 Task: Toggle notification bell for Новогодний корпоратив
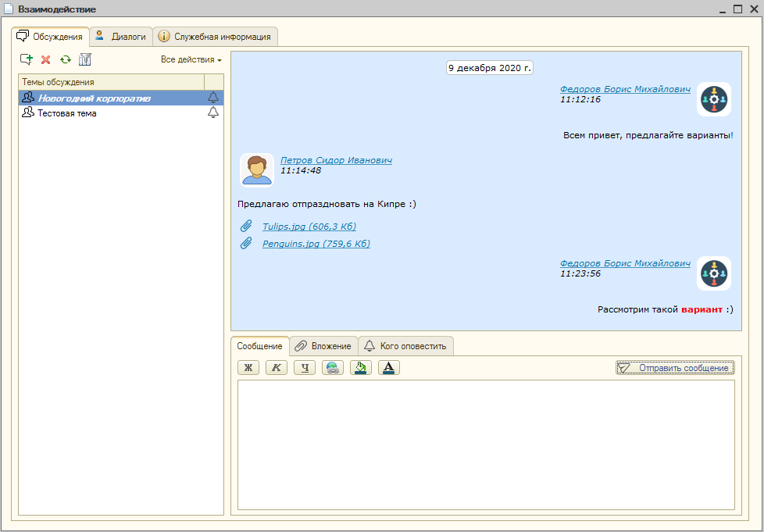pos(213,98)
